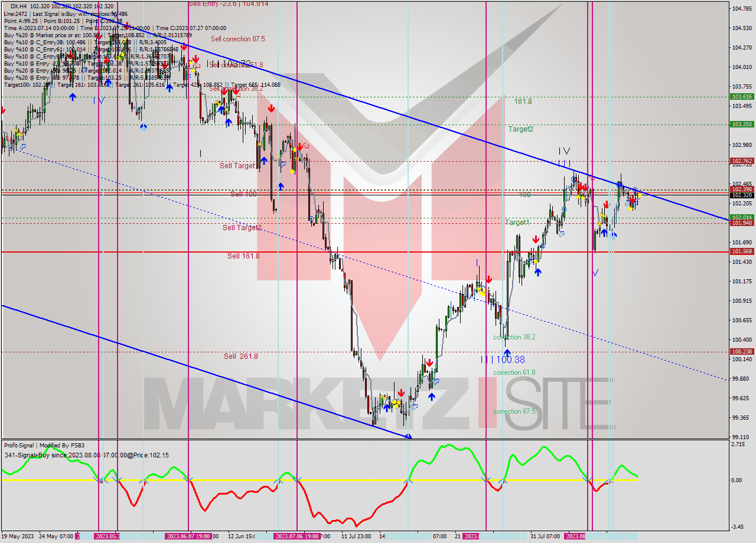Click the 'I I I 100.38' wave label

[x=503, y=359]
